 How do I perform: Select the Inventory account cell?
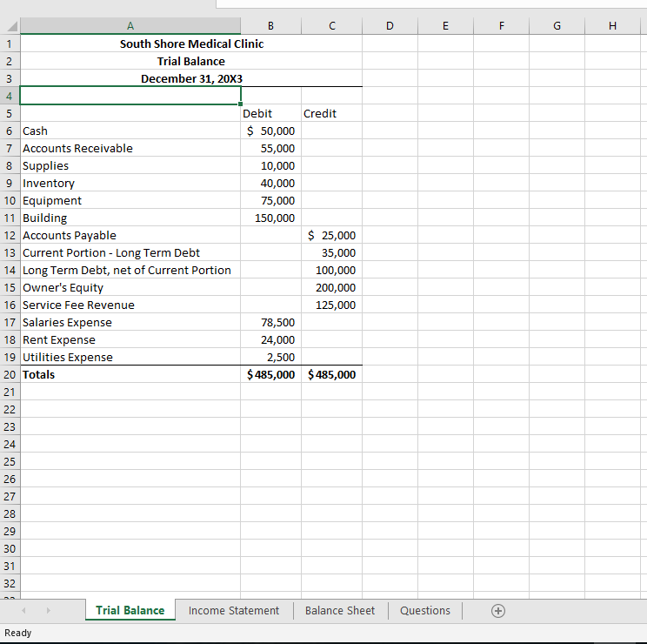[130, 183]
